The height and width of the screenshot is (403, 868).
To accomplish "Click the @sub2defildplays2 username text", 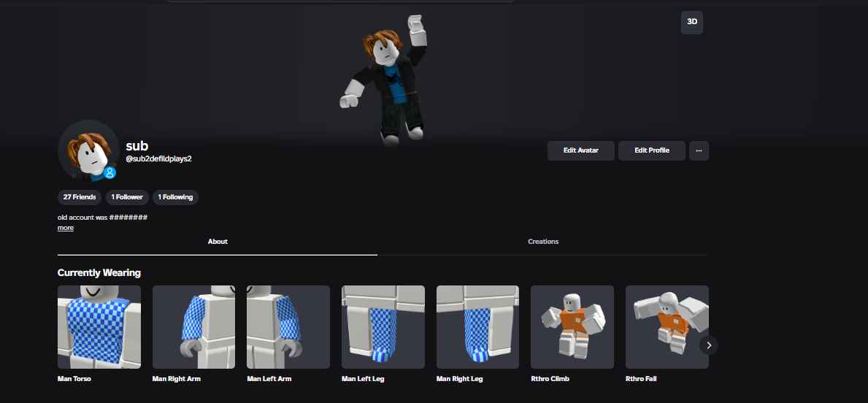I will (x=159, y=159).
